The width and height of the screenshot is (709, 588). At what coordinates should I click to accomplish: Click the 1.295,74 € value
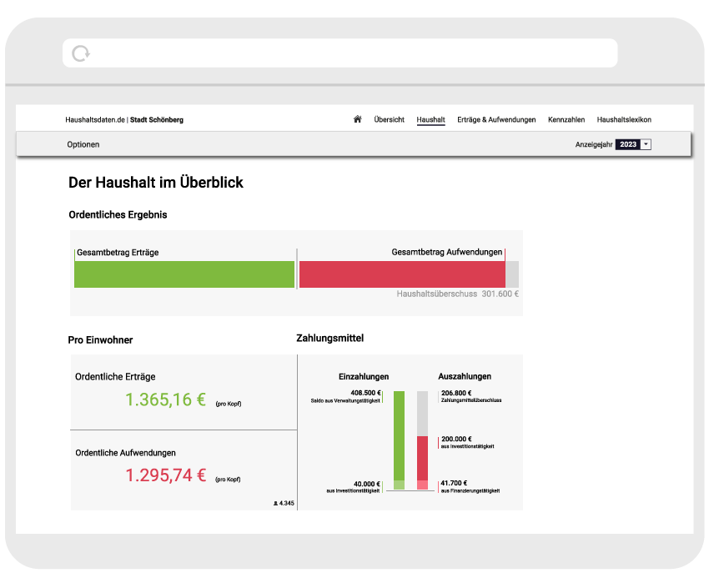[165, 475]
